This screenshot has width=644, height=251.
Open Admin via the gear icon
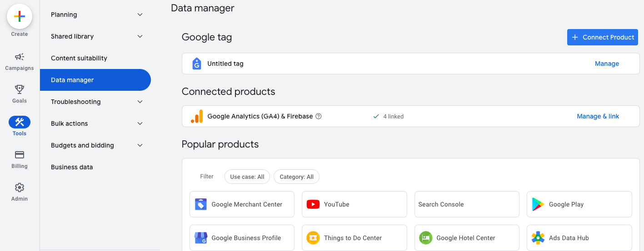click(20, 187)
